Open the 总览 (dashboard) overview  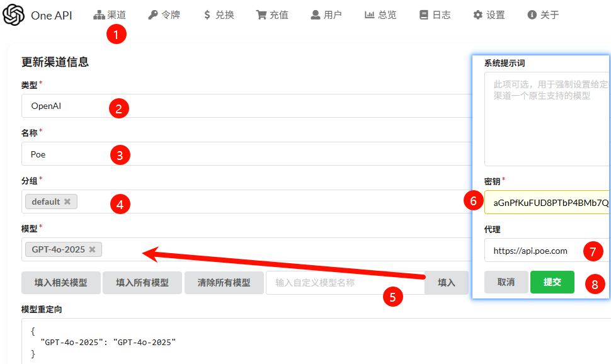(x=380, y=14)
